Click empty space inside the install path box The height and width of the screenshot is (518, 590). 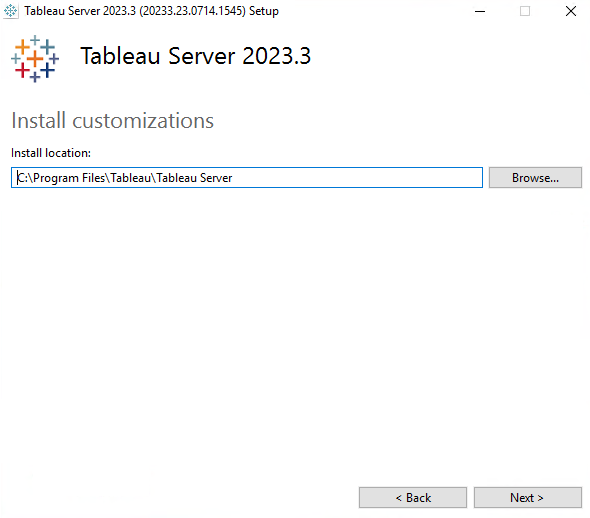[357, 178]
